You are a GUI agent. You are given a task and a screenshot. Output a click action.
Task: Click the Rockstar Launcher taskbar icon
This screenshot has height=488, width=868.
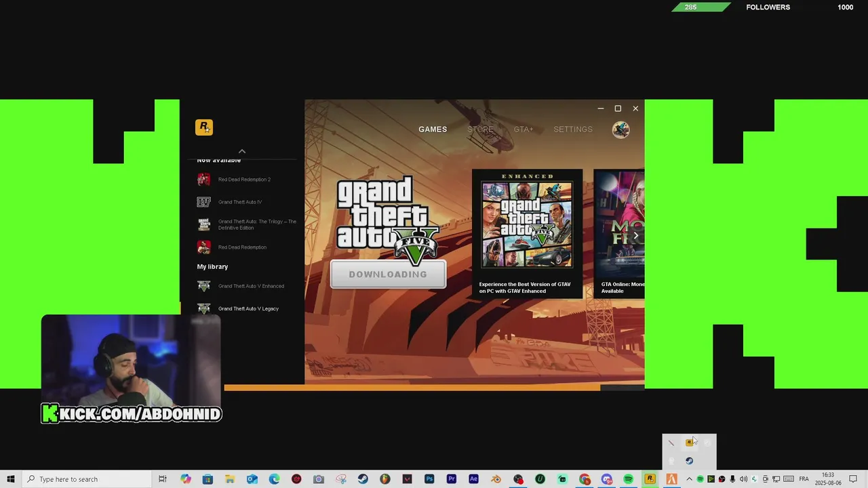650,479
